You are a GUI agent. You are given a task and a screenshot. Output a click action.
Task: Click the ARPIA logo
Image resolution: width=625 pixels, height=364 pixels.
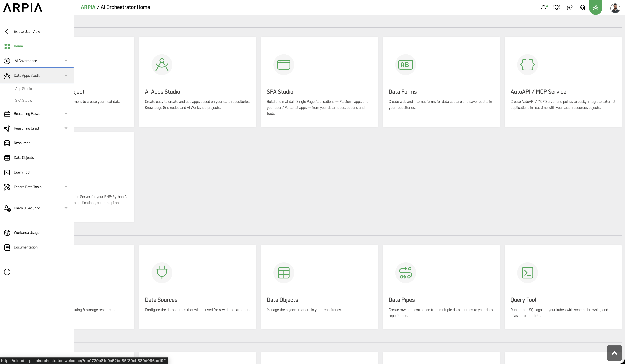pyautogui.click(x=23, y=7)
